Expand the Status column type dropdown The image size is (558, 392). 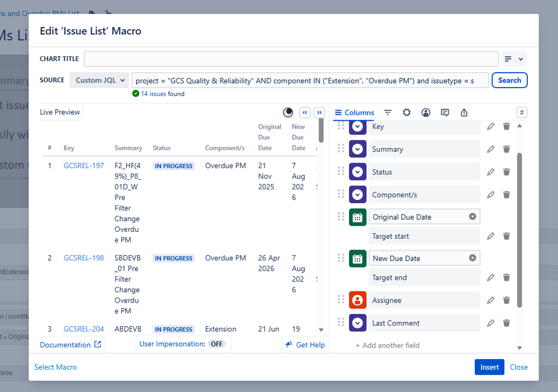(357, 172)
